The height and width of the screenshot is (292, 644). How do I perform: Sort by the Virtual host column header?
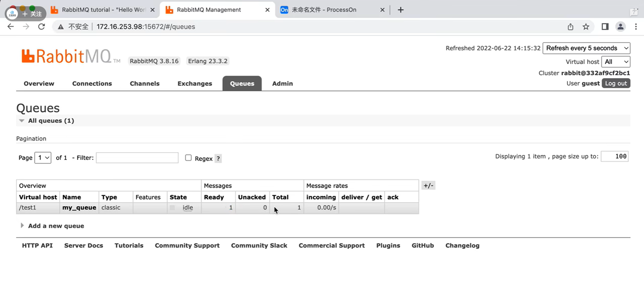38,197
